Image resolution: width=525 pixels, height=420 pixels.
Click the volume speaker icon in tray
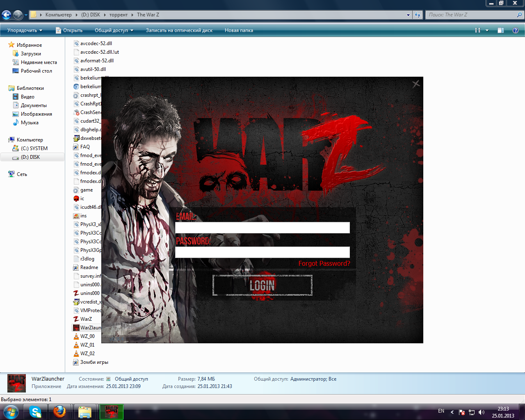click(482, 412)
